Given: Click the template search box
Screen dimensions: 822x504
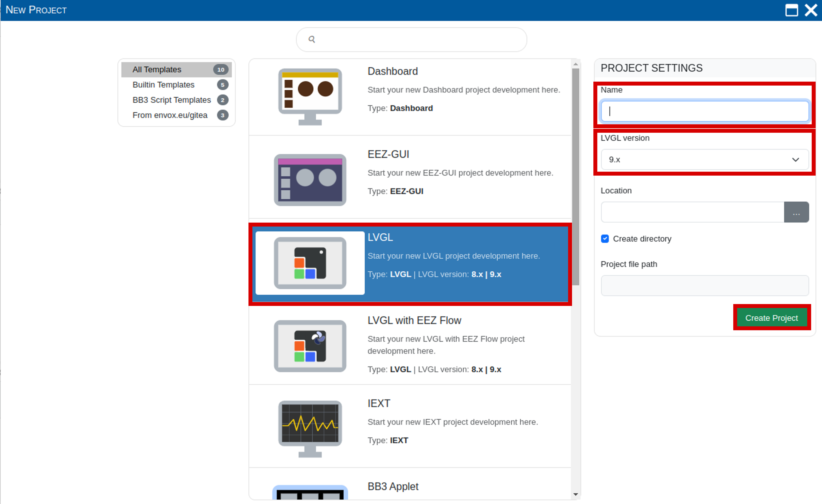Looking at the screenshot, I should pyautogui.click(x=411, y=39).
